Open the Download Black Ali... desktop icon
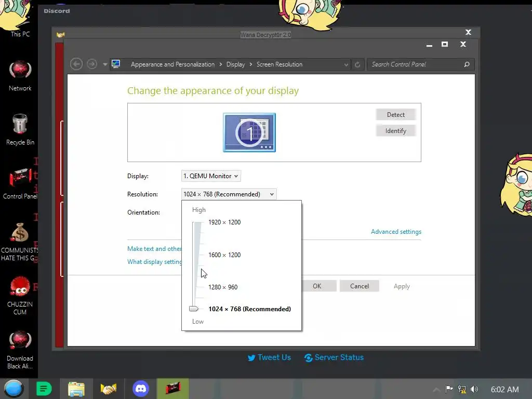532x399 pixels. point(20,350)
